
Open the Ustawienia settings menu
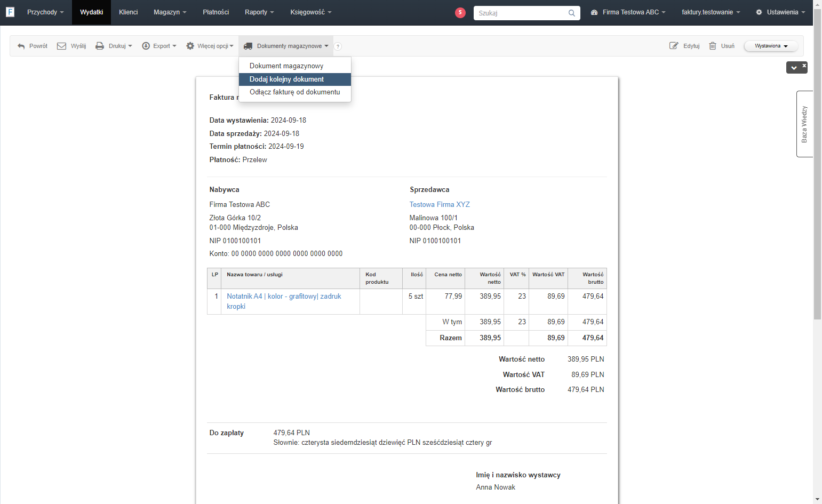[780, 12]
